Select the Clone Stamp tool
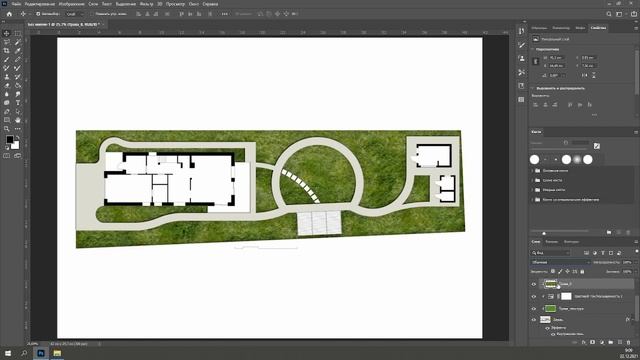Viewport: 640px width, 360px height. (7, 77)
